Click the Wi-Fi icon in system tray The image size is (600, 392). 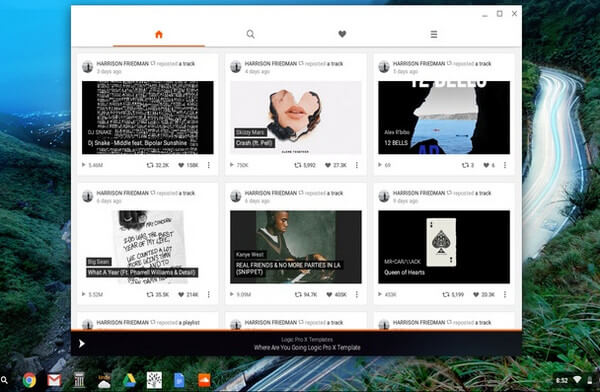point(577,380)
